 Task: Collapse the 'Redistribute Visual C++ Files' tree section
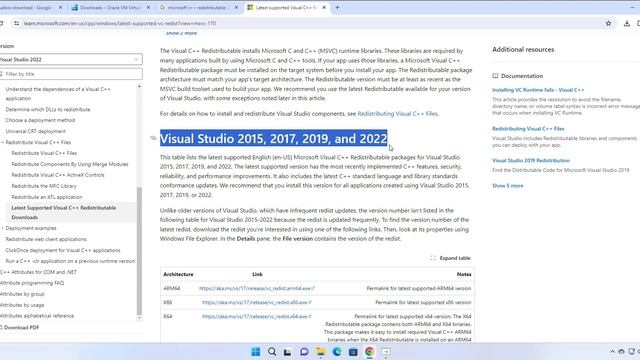click(2, 142)
